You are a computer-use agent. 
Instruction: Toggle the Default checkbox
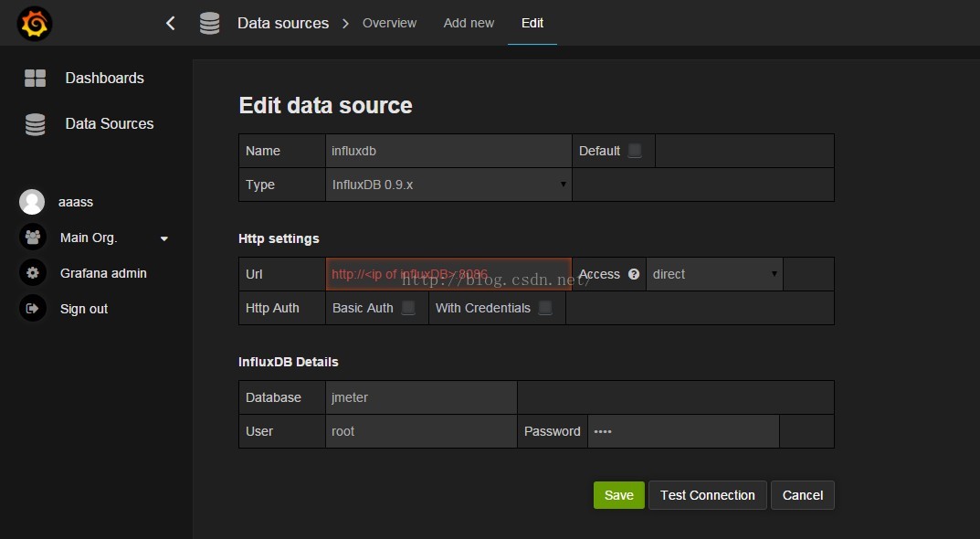click(x=635, y=151)
